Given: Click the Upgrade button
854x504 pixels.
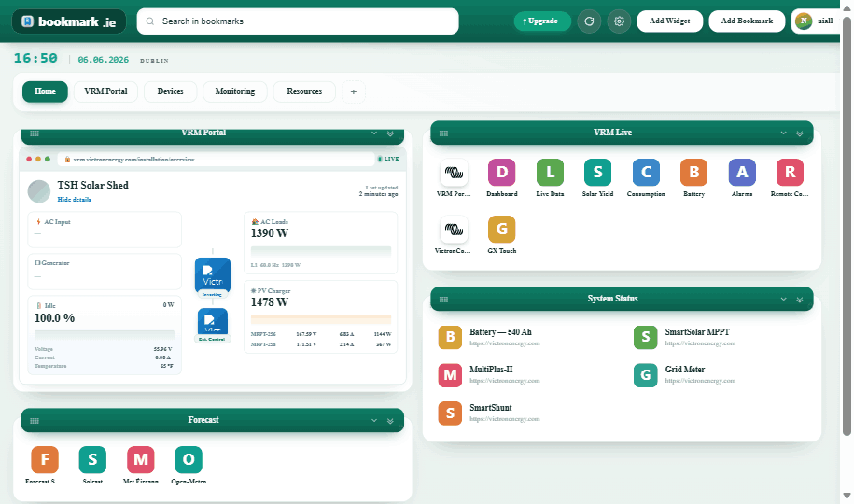Looking at the screenshot, I should click(542, 21).
